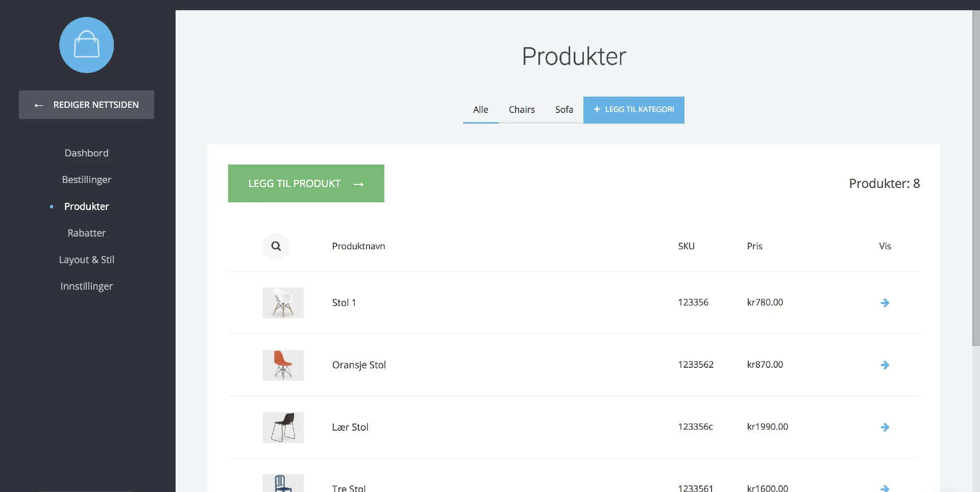
Task: Click the product search magnifier icon
Action: 276,246
